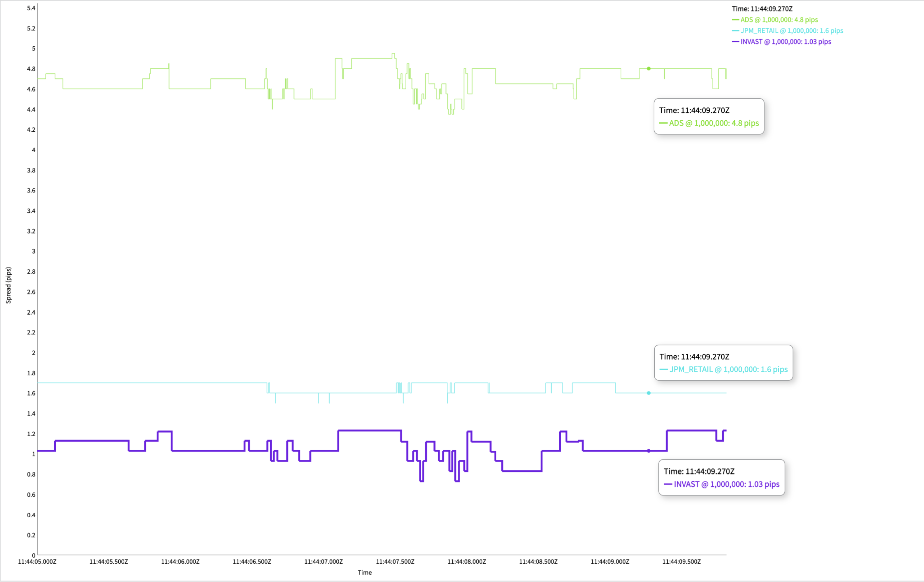Click the purple INVAST legend color line
The image size is (924, 582).
(x=735, y=41)
